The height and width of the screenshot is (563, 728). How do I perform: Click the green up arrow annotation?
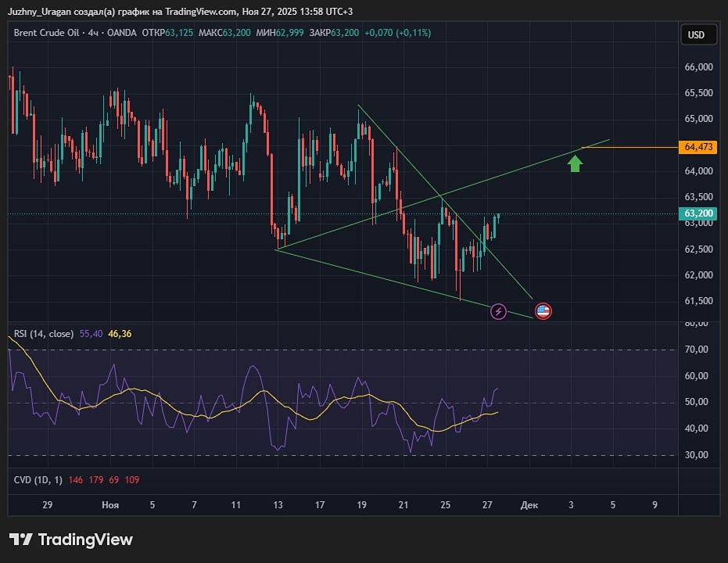(576, 163)
